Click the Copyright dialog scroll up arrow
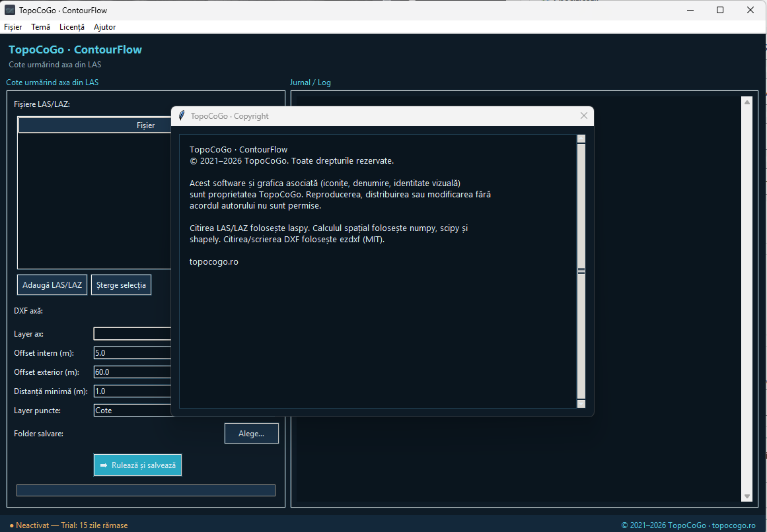This screenshot has height=532, width=767. click(x=581, y=139)
